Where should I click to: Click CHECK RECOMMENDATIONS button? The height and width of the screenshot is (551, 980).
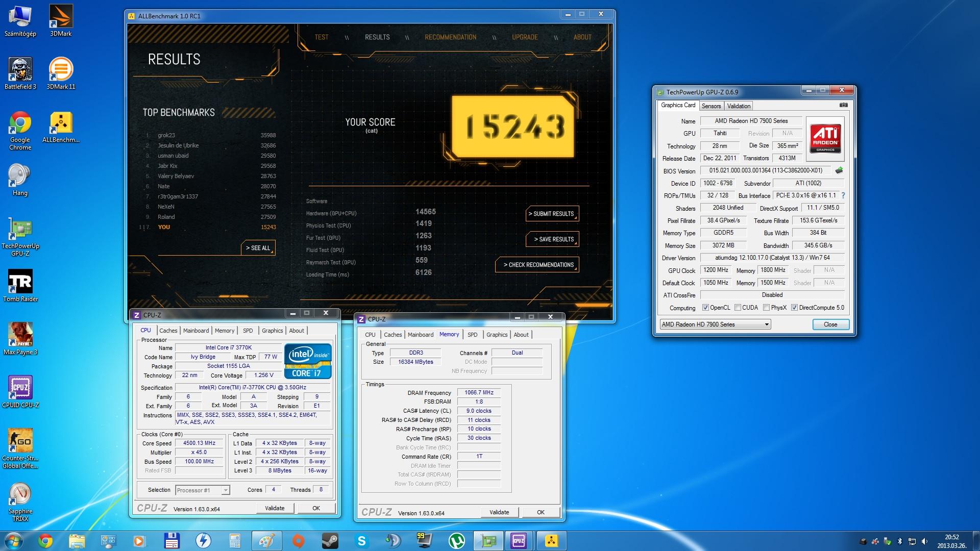click(537, 265)
